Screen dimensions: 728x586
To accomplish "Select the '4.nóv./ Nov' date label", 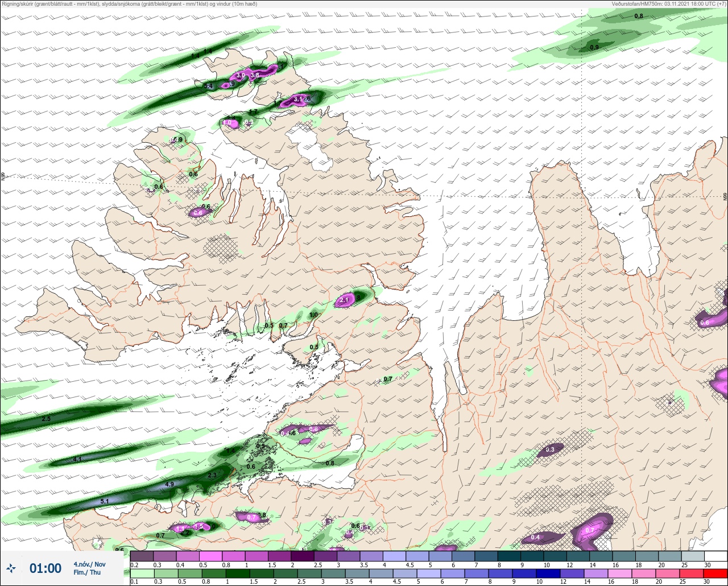I will click(89, 564).
